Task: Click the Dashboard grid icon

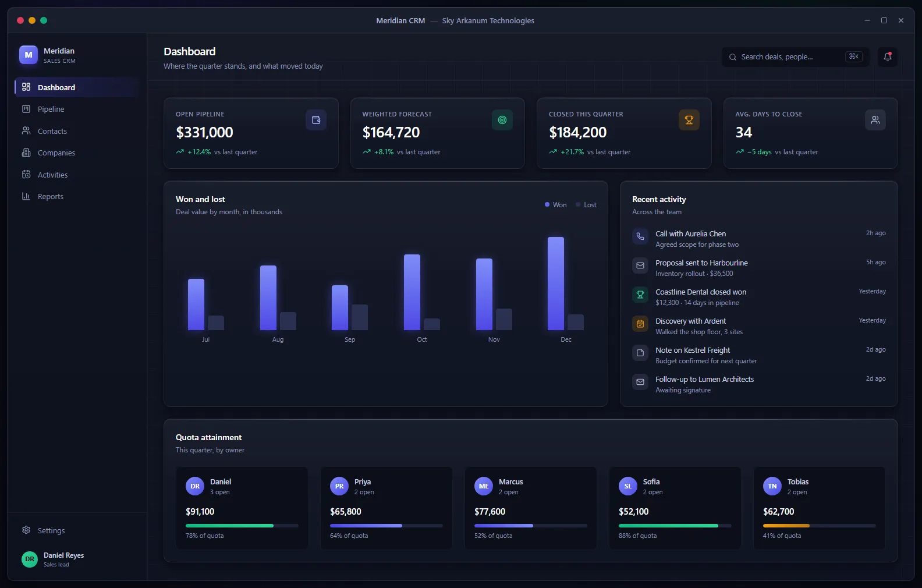Action: [x=26, y=87]
